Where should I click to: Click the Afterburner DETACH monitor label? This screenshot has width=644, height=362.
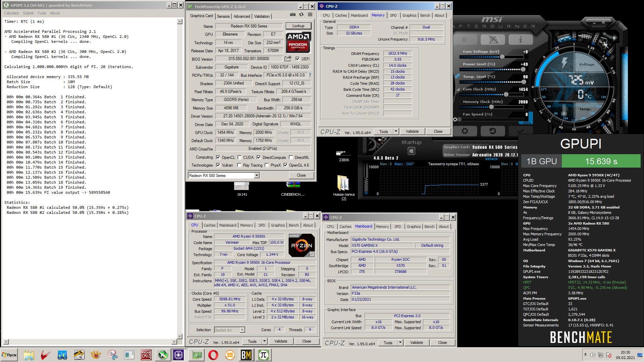[x=491, y=159]
